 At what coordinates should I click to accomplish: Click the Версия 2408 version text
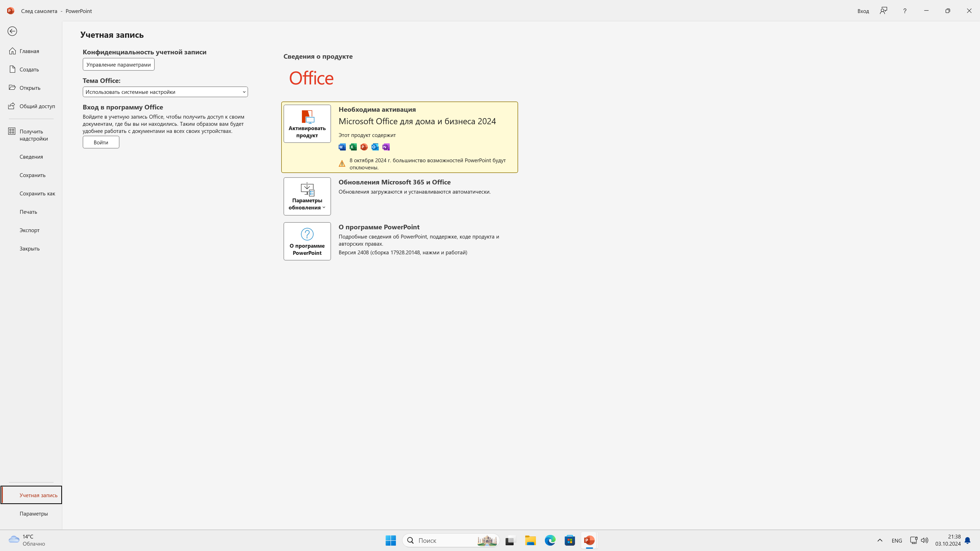(x=403, y=253)
